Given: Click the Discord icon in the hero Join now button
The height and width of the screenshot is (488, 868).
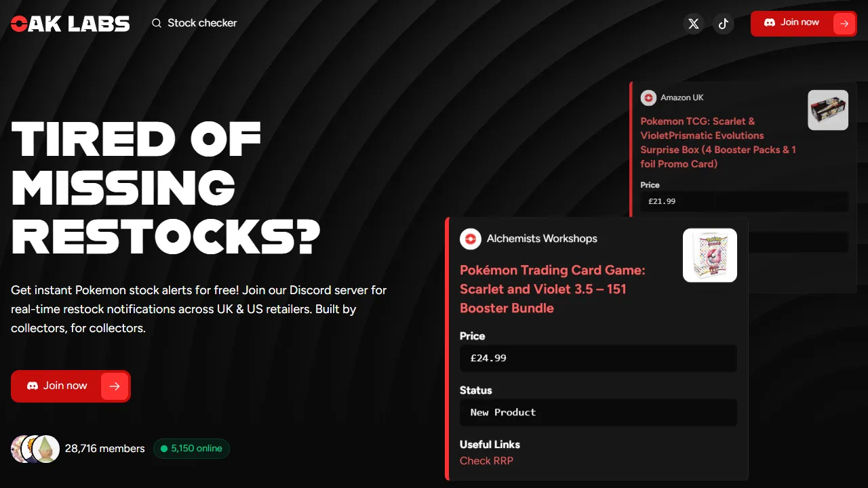Looking at the screenshot, I should [32, 386].
